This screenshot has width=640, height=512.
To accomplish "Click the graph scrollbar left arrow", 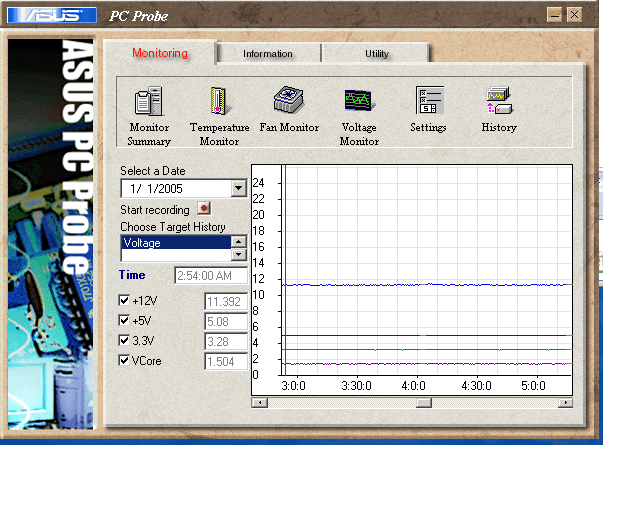I will pyautogui.click(x=260, y=403).
